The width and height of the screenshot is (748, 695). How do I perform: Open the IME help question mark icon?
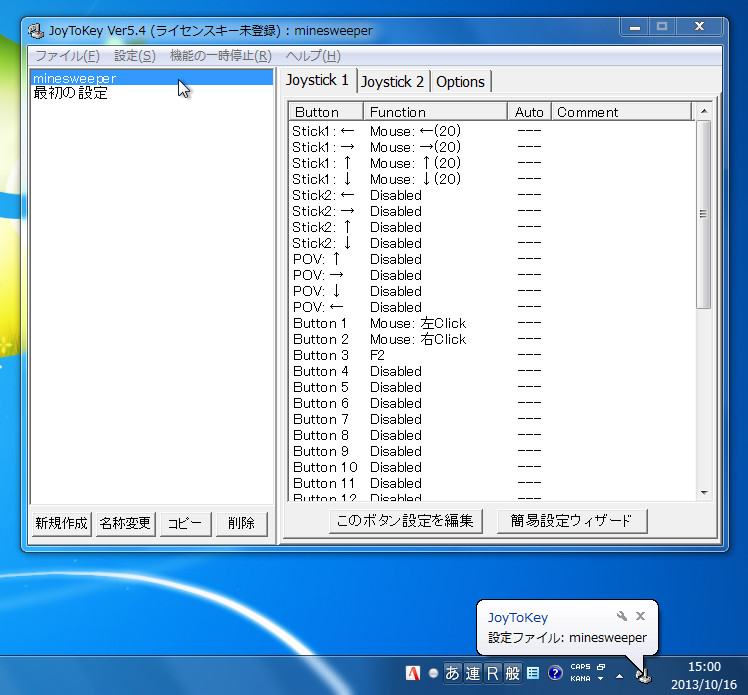(555, 673)
